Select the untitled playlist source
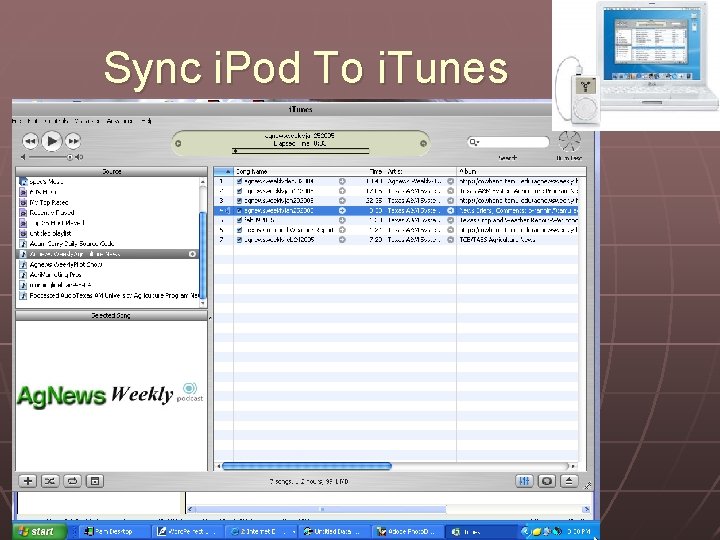Image resolution: width=720 pixels, height=540 pixels. tap(50, 233)
